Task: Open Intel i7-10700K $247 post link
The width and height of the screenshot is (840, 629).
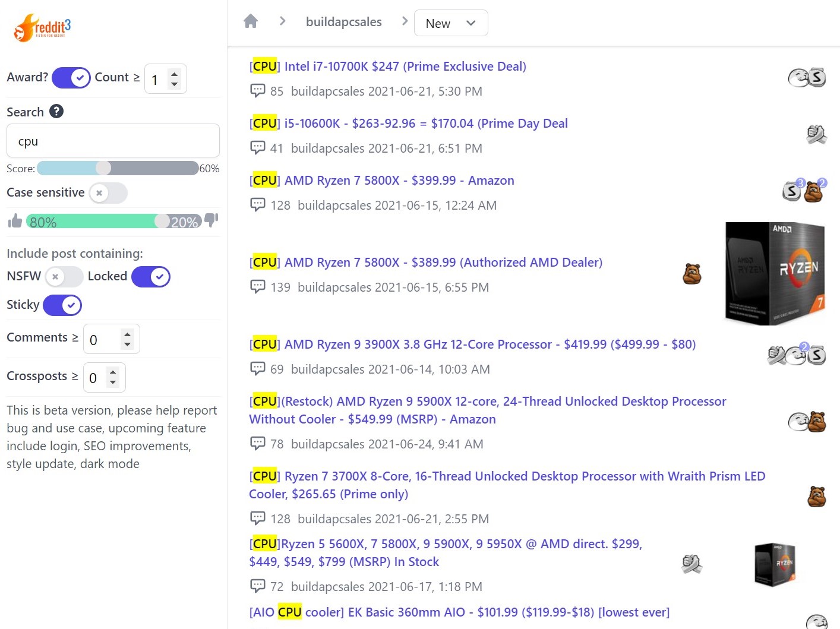Action: [388, 66]
